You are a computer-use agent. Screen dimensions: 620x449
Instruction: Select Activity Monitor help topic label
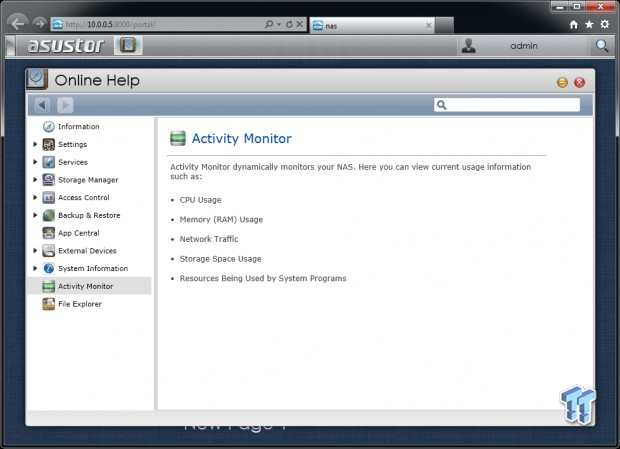tap(85, 286)
